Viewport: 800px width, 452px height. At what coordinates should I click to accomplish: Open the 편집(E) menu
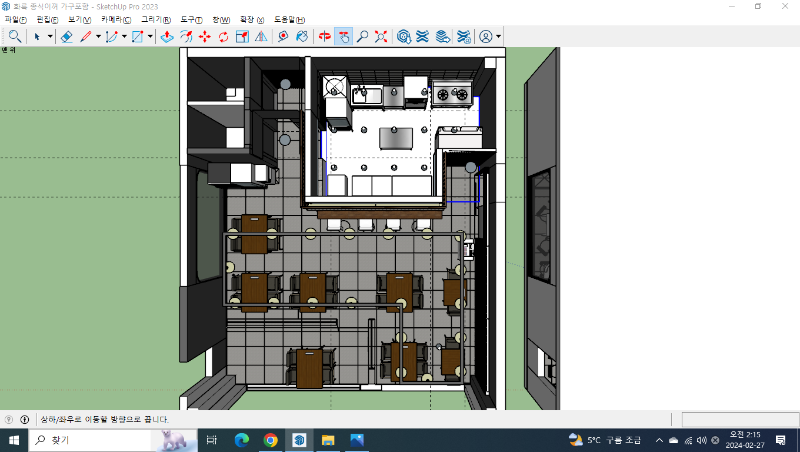tap(47, 19)
